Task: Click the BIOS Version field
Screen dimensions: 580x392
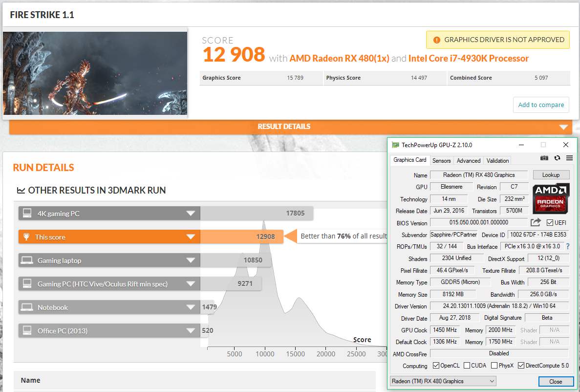Action: [479, 222]
